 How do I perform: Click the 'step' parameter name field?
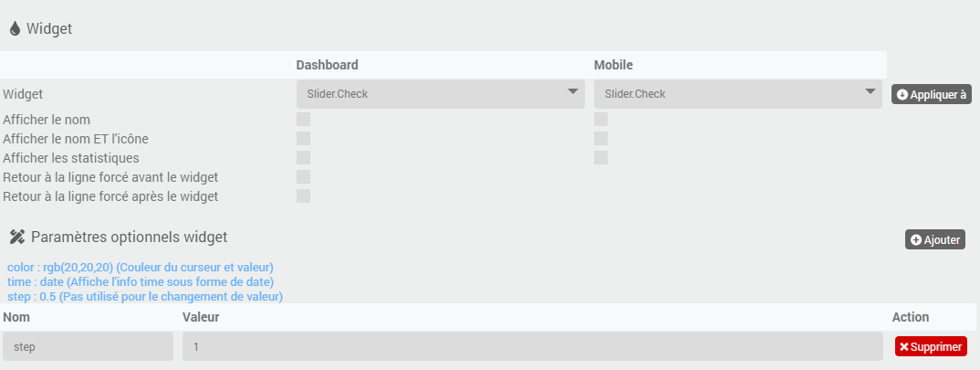[x=89, y=346]
